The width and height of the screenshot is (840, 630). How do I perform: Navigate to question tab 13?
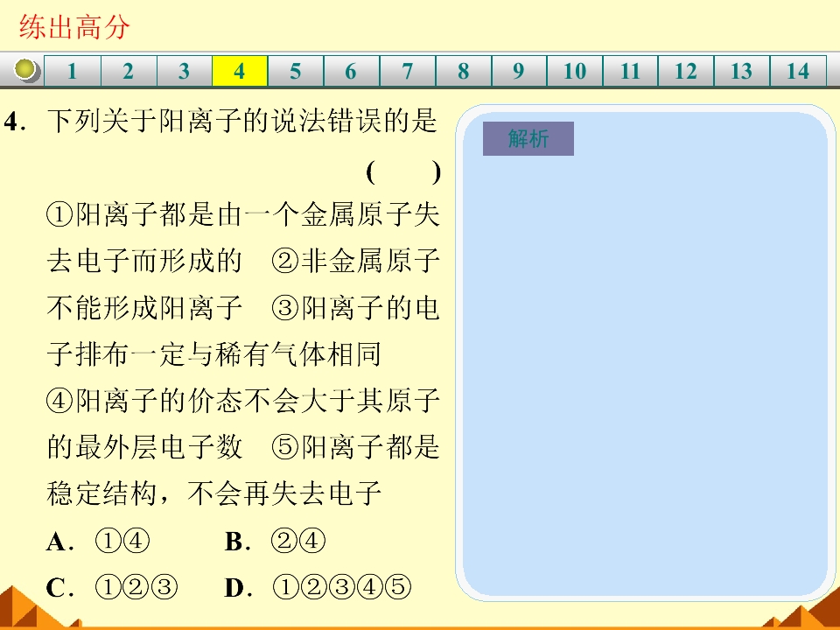[x=742, y=72]
